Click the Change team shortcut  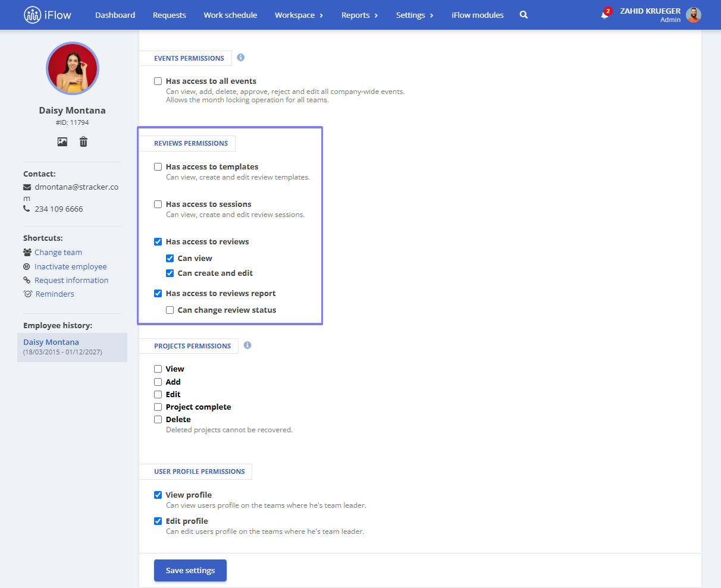tap(58, 252)
